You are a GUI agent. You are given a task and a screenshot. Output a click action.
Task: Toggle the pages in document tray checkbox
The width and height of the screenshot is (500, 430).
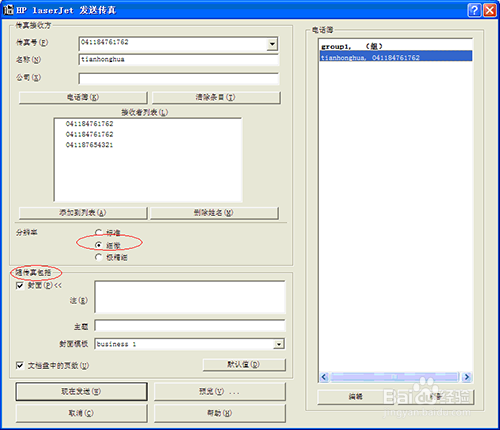click(20, 366)
